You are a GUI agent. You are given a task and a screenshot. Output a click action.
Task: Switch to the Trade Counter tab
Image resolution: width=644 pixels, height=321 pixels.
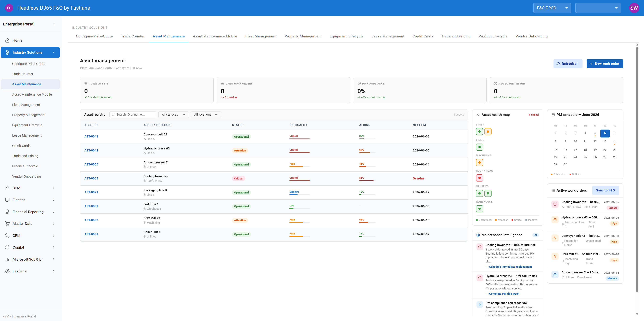point(133,36)
